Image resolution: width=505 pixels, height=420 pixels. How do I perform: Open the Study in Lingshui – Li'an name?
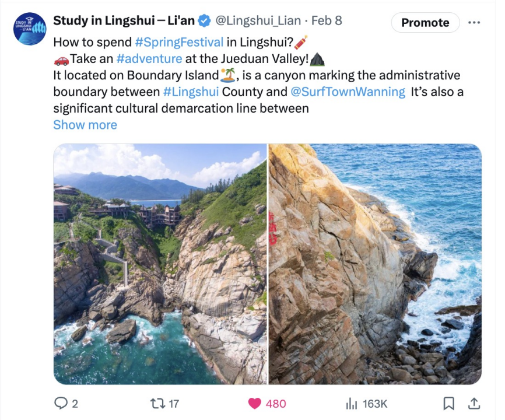(x=124, y=20)
